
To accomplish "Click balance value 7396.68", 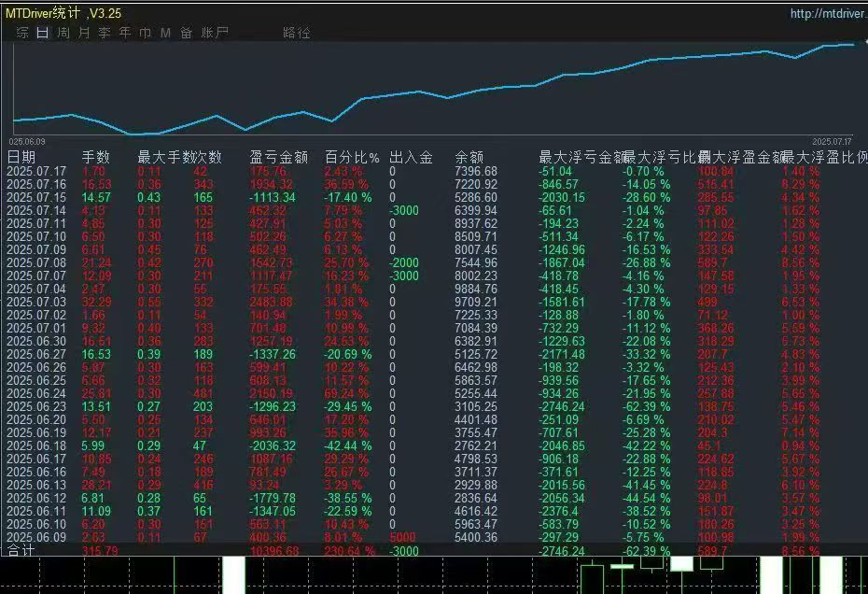I will click(x=476, y=171).
